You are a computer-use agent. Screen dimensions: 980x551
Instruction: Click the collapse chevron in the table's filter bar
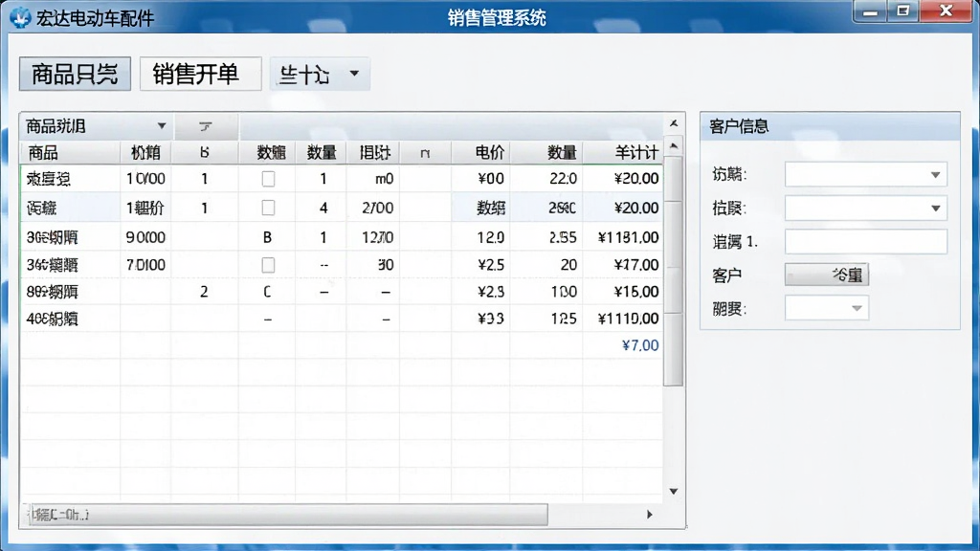click(674, 123)
